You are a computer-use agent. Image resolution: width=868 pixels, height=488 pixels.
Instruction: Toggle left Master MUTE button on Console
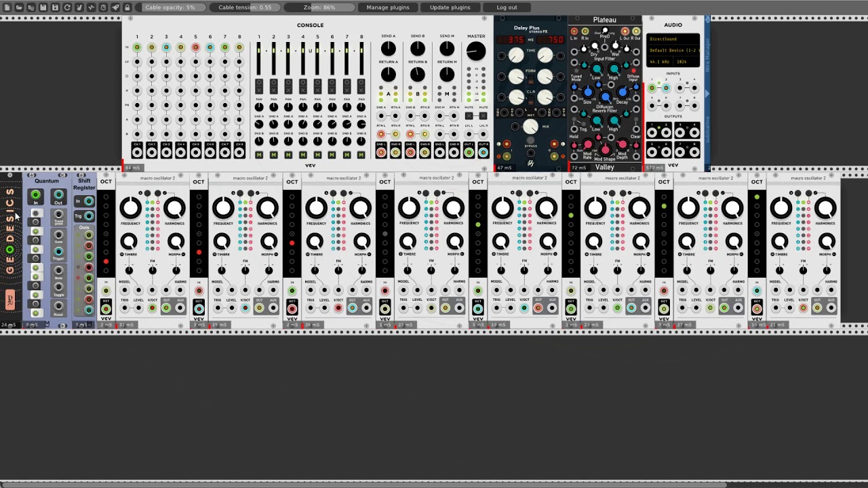pos(469,116)
